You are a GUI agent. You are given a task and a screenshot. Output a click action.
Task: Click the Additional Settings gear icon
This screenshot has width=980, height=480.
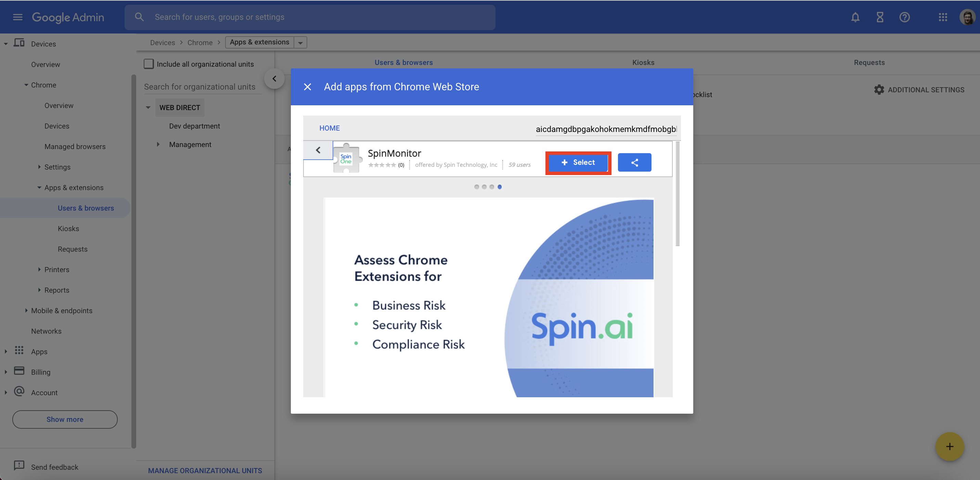click(879, 90)
